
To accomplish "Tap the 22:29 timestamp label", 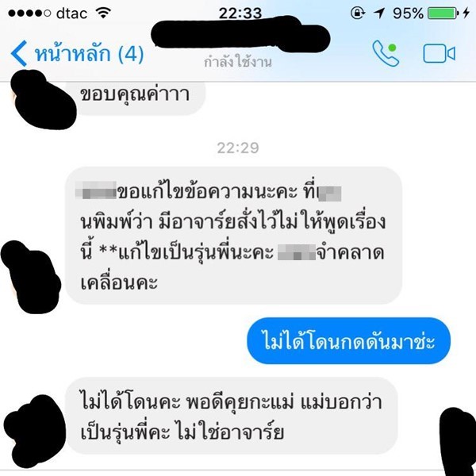I will click(x=238, y=148).
